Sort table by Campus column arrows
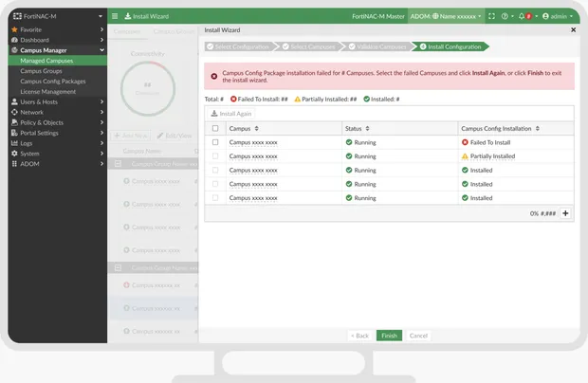Screen dimensions: 588x383 256,128
